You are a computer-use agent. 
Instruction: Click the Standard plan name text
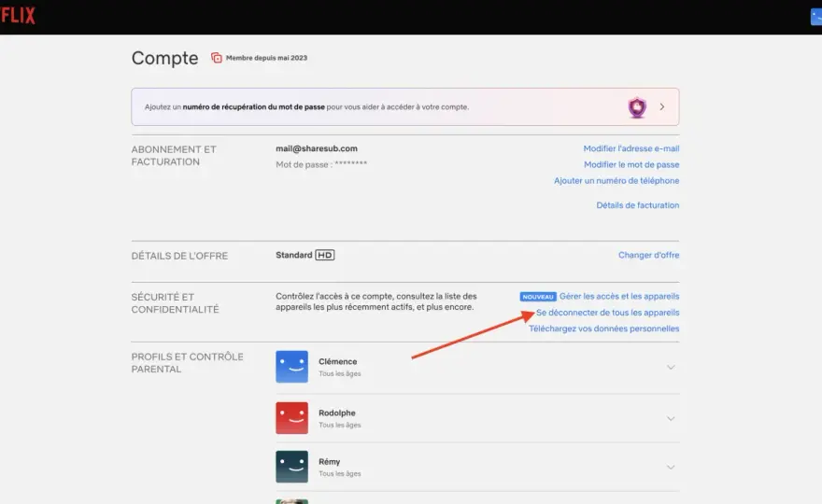294,255
